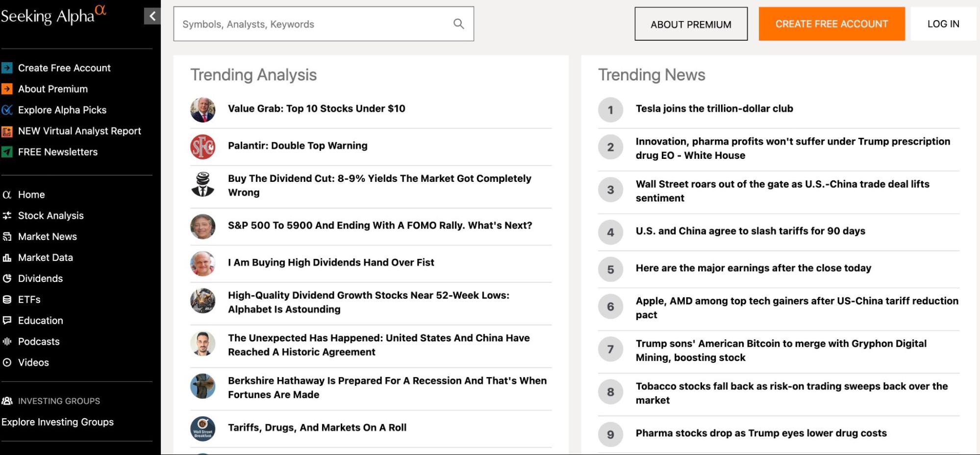
Task: Click FREE Newsletters link text
Action: (58, 152)
